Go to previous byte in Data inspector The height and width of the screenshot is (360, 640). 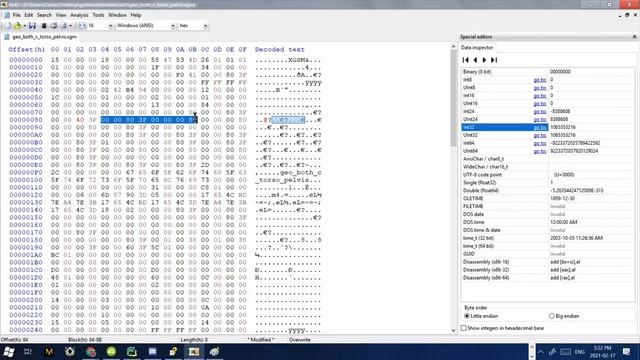[475, 60]
